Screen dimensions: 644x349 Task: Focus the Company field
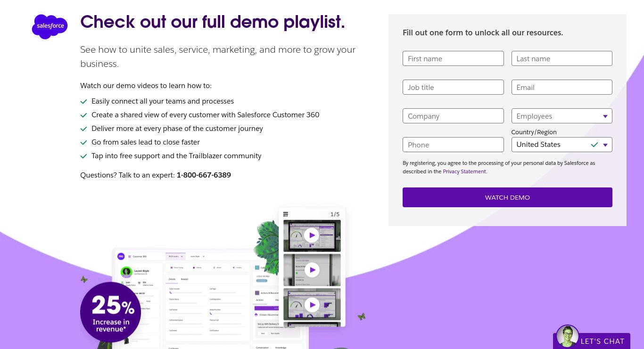coord(453,116)
